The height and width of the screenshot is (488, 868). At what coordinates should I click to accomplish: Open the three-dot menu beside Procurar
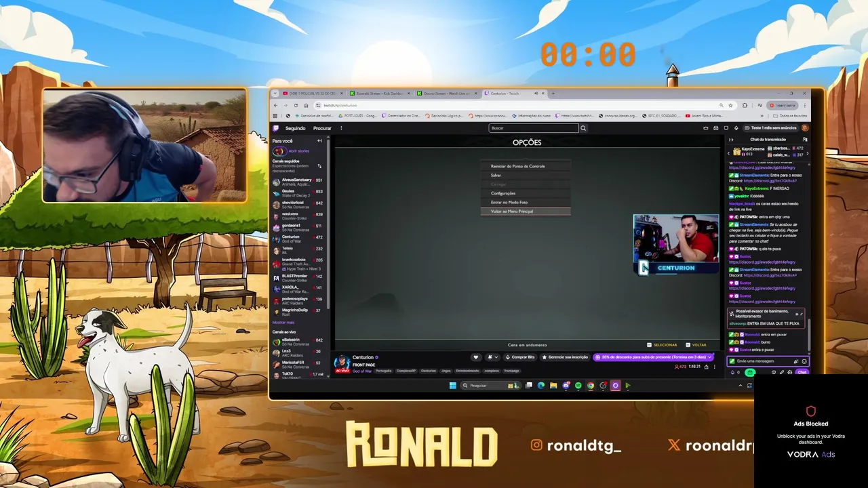[341, 128]
